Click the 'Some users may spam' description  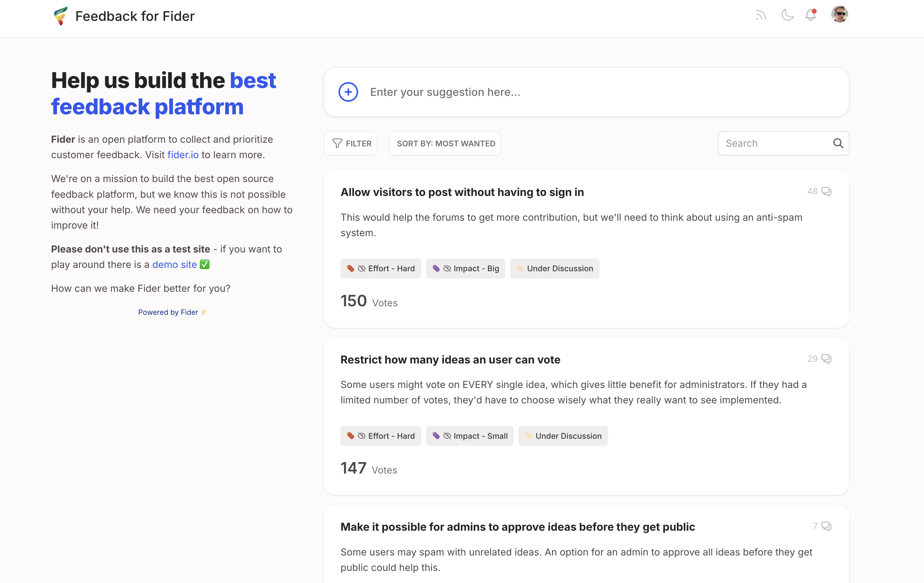[576, 560]
